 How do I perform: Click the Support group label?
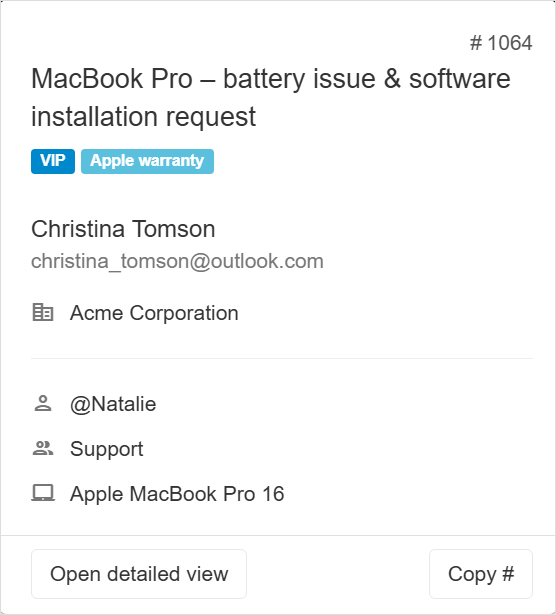coord(107,449)
